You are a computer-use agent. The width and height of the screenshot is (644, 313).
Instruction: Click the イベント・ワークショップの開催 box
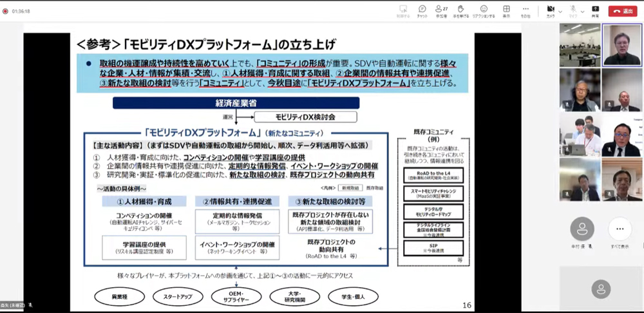(238, 248)
